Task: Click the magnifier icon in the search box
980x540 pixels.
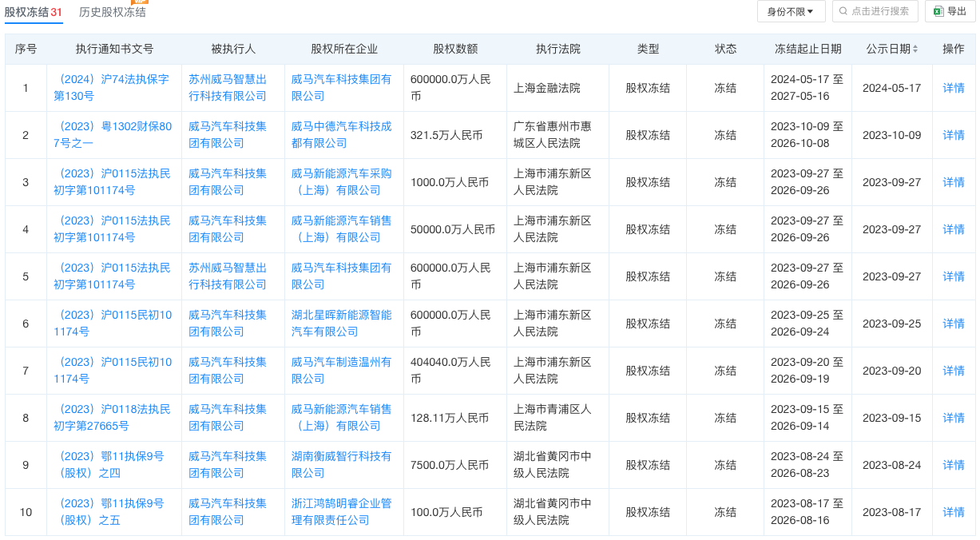Action: [x=843, y=11]
